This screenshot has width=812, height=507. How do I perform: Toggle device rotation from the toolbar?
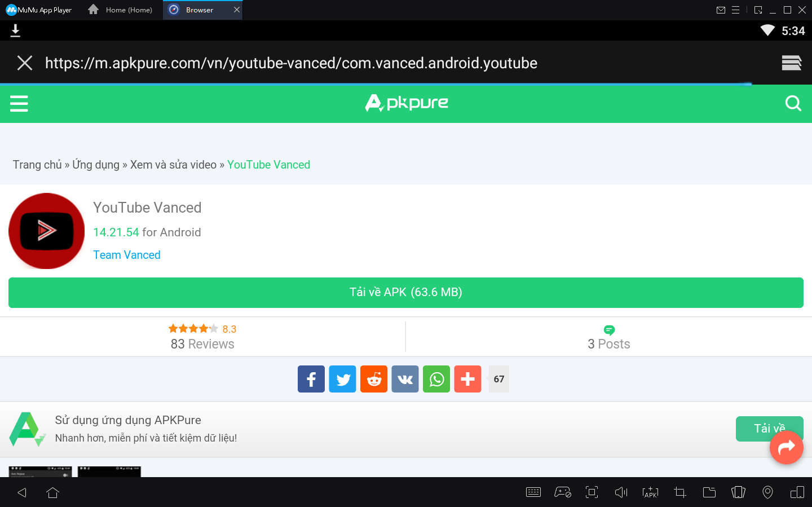738,492
